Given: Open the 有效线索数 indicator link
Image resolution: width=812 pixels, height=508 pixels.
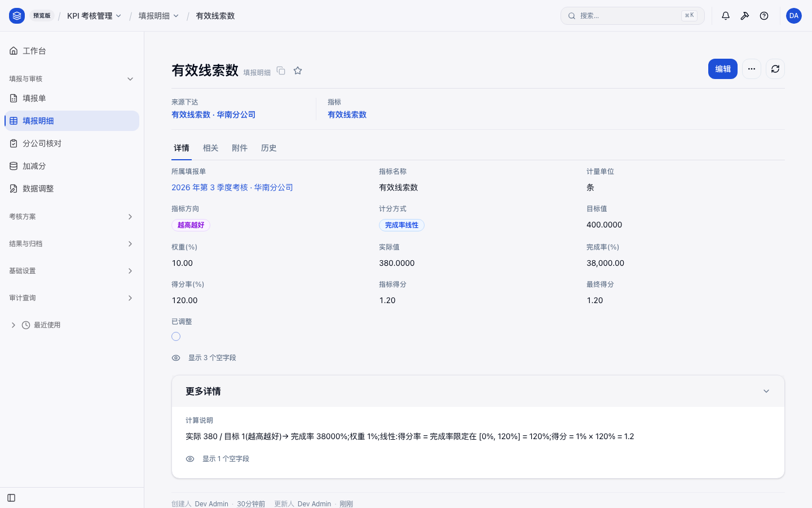Looking at the screenshot, I should pos(347,115).
